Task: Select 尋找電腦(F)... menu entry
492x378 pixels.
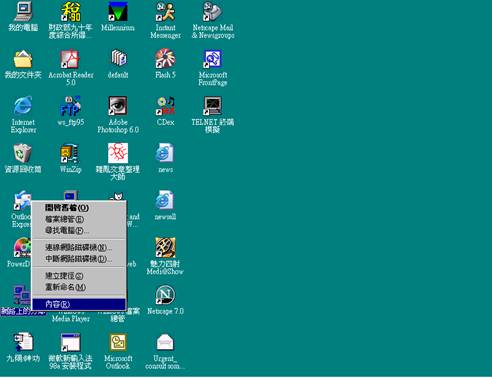Action: click(x=79, y=230)
